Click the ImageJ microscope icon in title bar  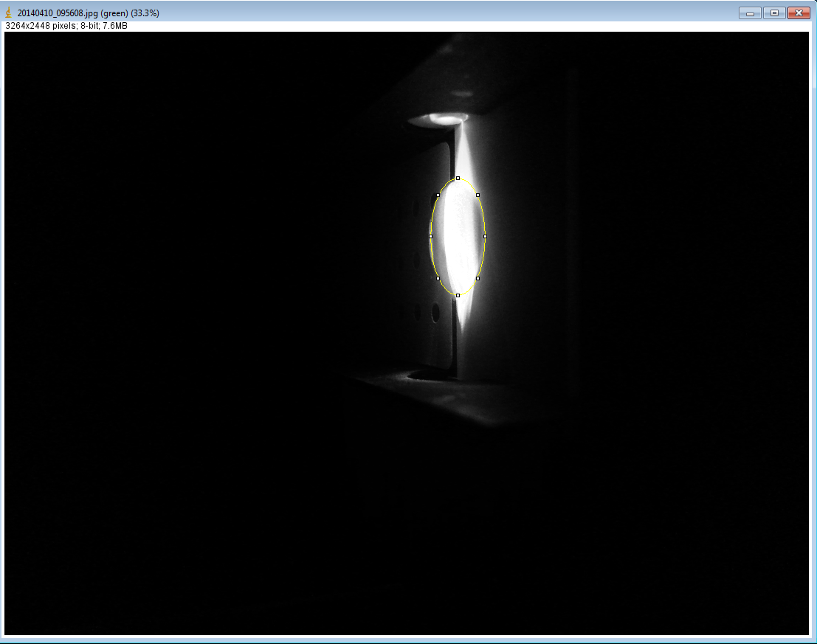(x=8, y=13)
